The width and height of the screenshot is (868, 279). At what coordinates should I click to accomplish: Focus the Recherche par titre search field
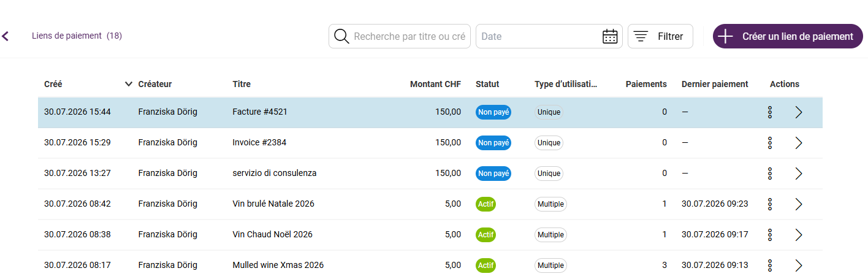400,36
